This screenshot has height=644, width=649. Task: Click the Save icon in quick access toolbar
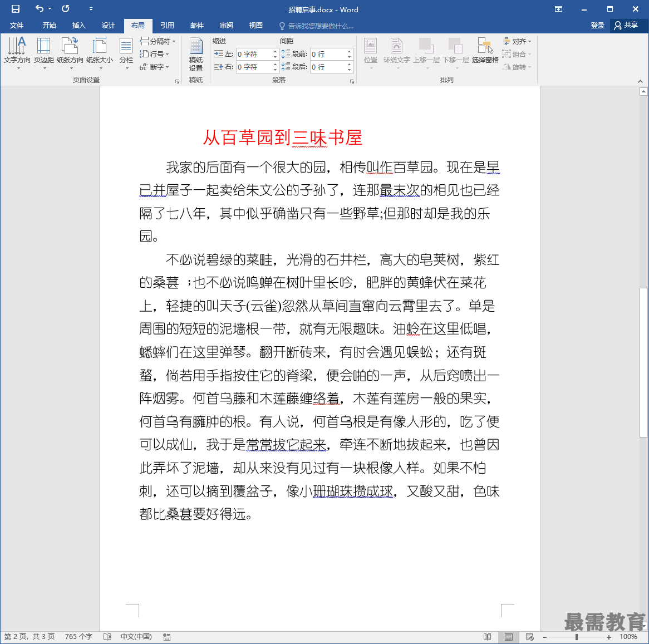coord(16,9)
